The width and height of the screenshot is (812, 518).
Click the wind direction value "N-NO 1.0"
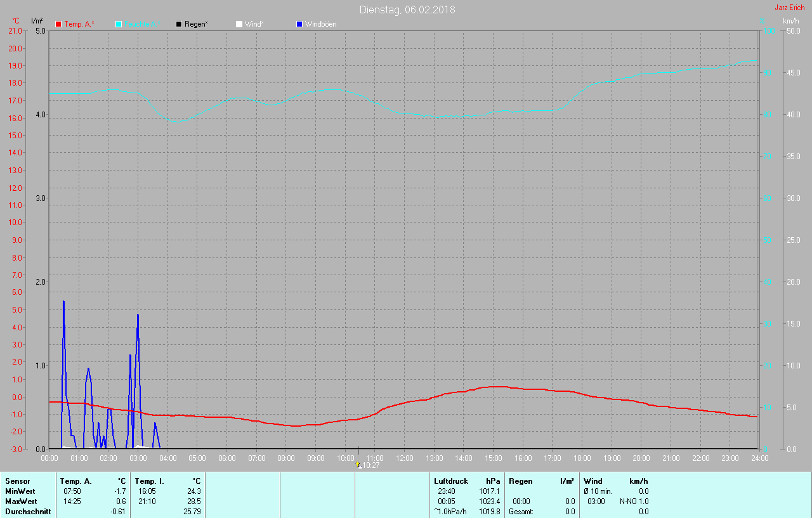coord(634,502)
